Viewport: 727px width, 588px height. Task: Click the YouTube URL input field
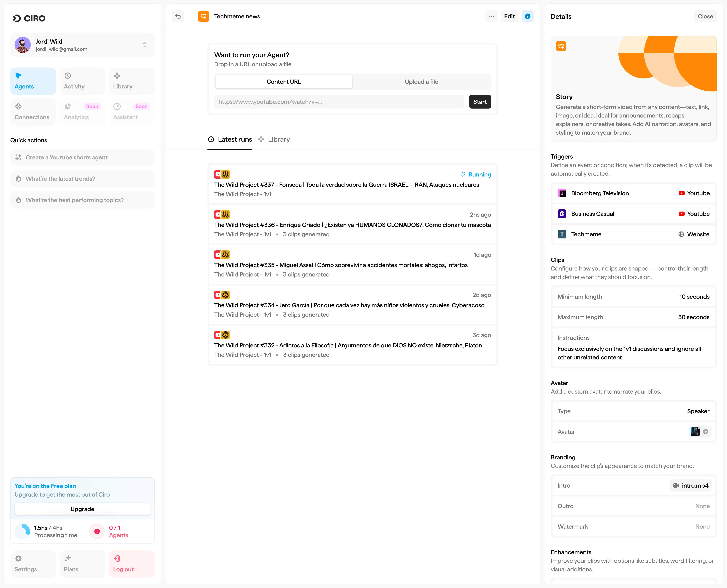click(x=339, y=102)
